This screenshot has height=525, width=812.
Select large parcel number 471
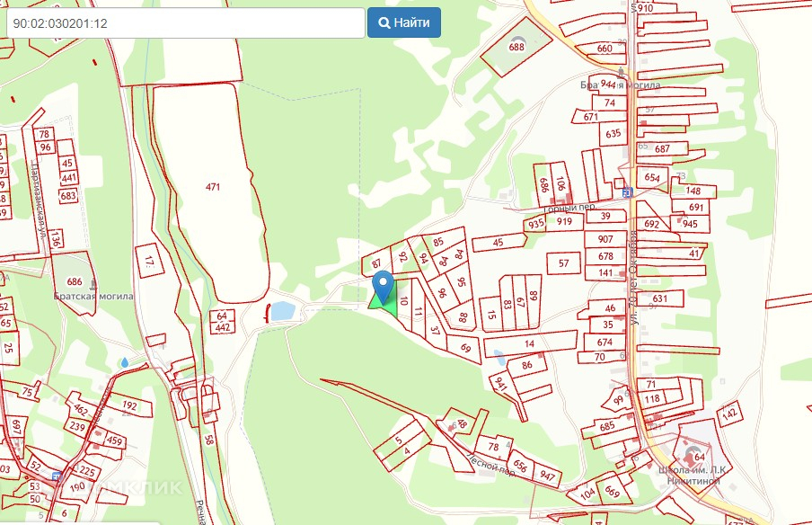(x=213, y=187)
